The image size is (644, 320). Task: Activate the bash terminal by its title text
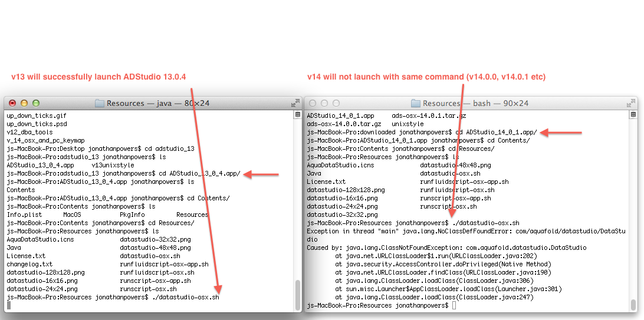tap(475, 103)
